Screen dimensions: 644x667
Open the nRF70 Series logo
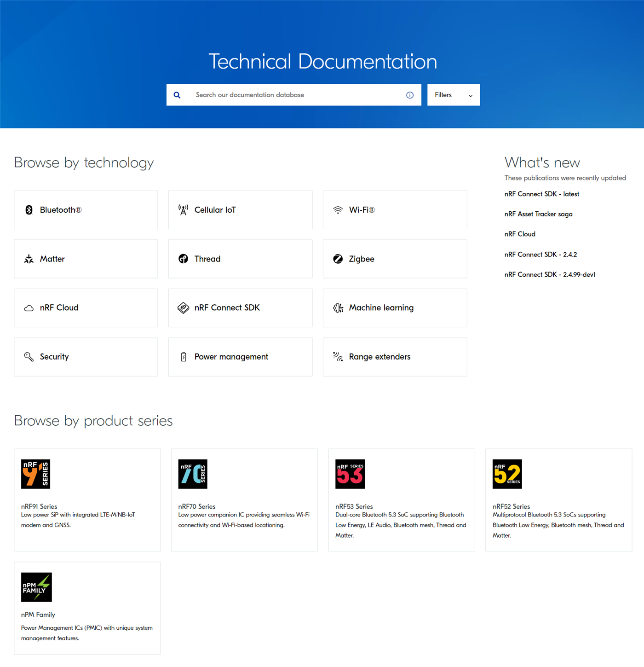(193, 474)
